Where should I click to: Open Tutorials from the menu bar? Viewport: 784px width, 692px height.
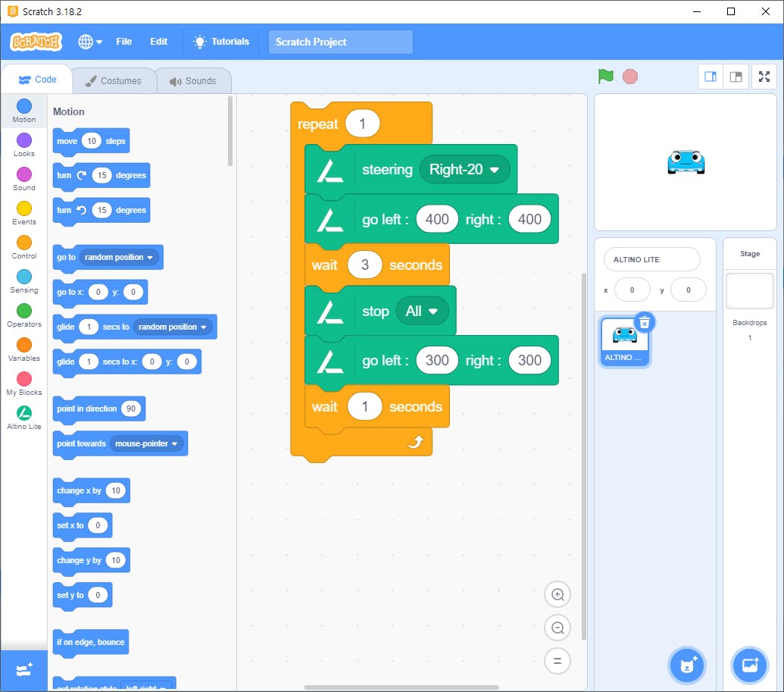[221, 42]
